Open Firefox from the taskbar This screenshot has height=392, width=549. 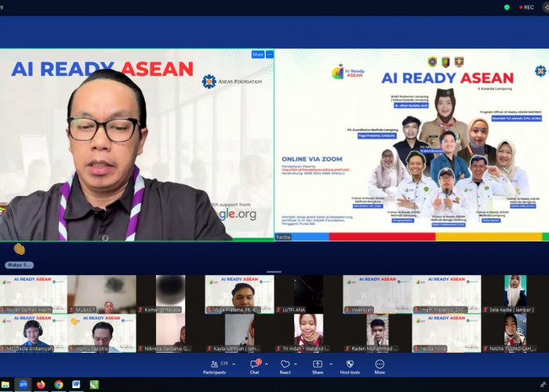[x=41, y=385]
